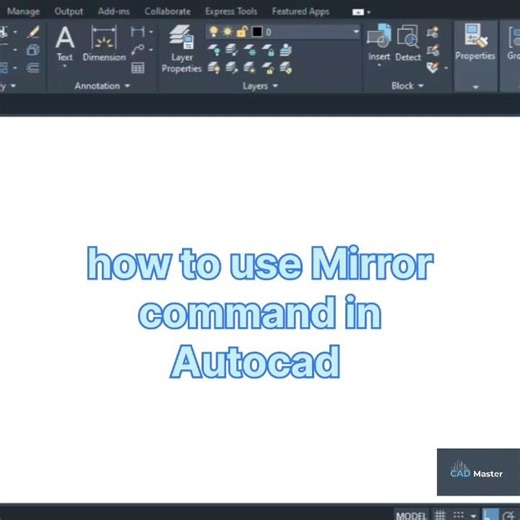520x520 pixels.
Task: Insert a table with the Table icon
Action: pyautogui.click(x=137, y=68)
